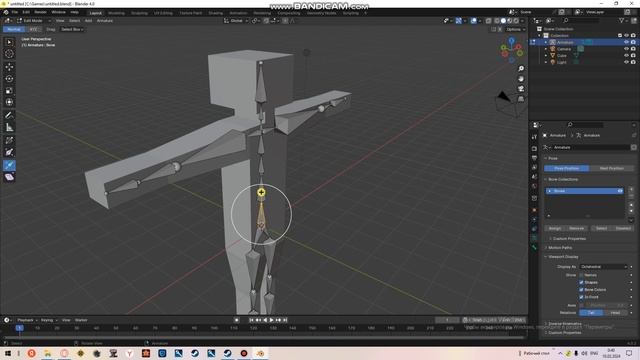Image resolution: width=640 pixels, height=360 pixels.
Task: Click the play animation button
Action: 271,320
